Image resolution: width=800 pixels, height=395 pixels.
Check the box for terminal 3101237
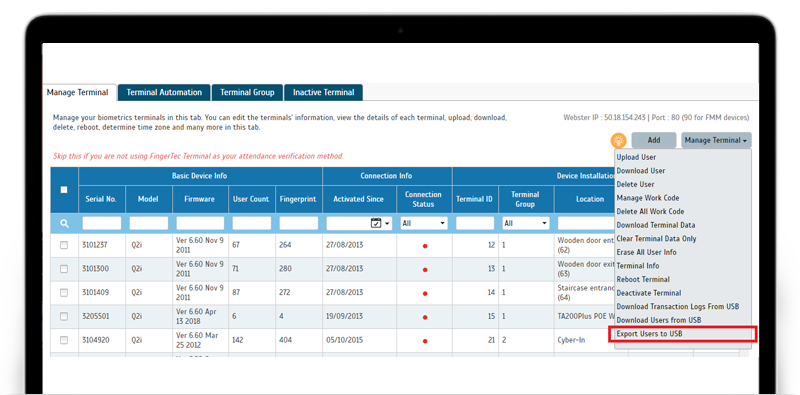click(x=64, y=245)
